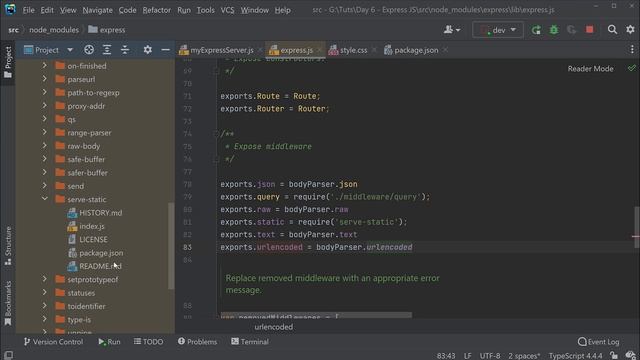640x360 pixels.
Task: Expand the parseurl folder
Action: [44, 79]
